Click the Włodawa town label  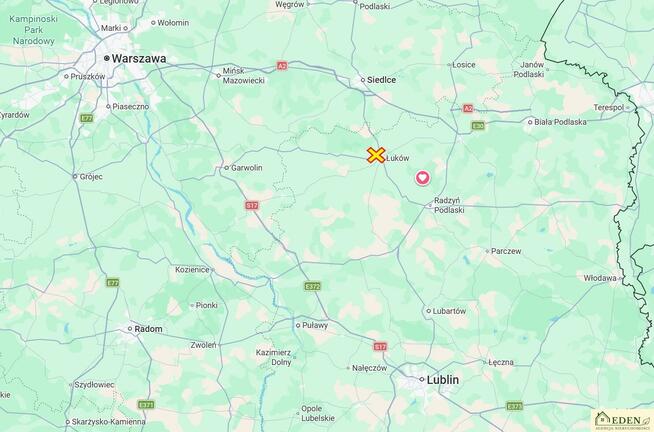(600, 278)
